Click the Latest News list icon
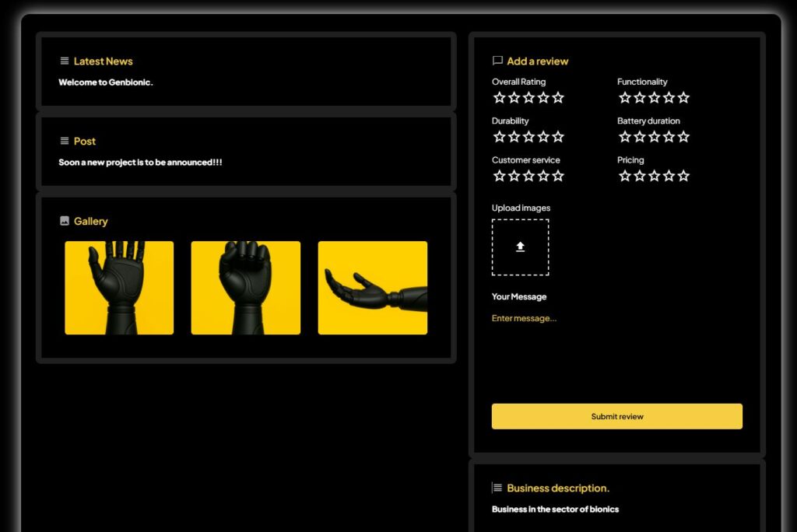Image resolution: width=797 pixels, height=532 pixels. (65, 61)
